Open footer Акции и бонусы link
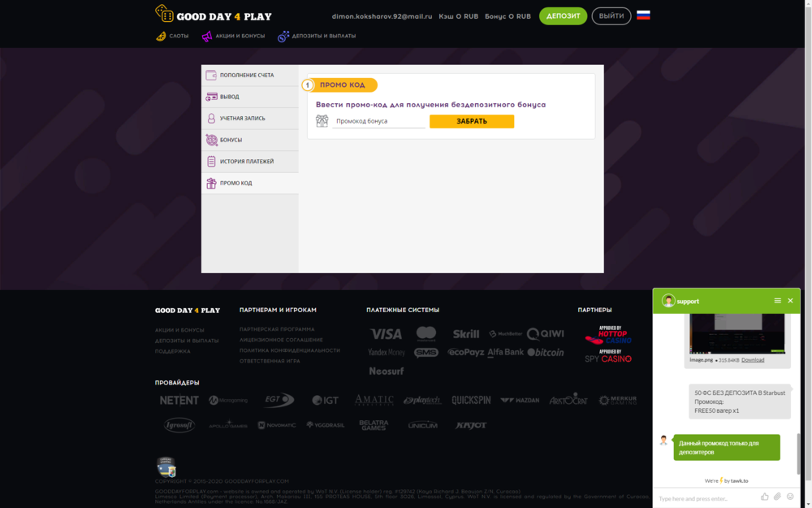Screen dimensions: 812x508 [x=179, y=330]
